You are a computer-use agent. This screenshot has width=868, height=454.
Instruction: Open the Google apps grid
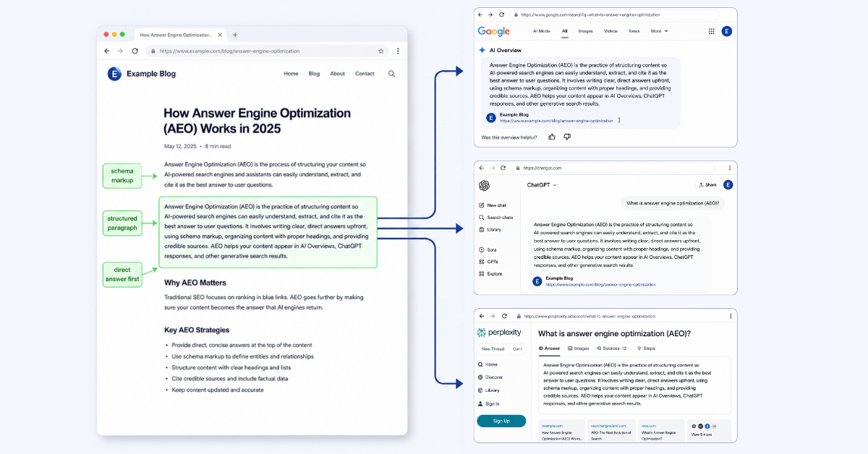pyautogui.click(x=712, y=31)
